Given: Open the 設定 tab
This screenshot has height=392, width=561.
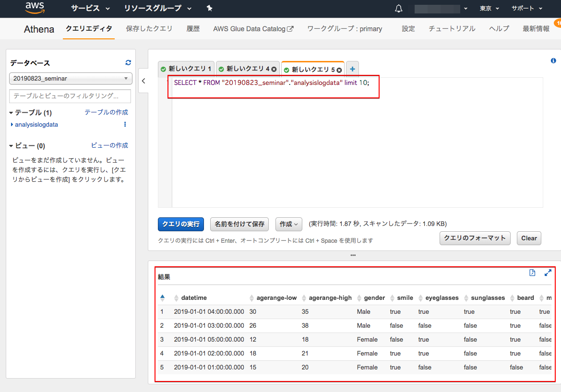Looking at the screenshot, I should [x=408, y=29].
